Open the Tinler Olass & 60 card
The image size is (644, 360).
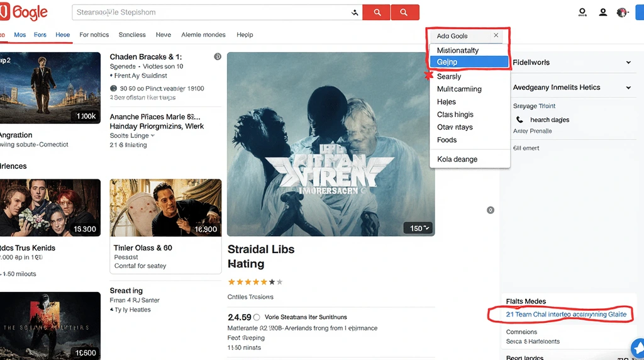click(x=165, y=226)
